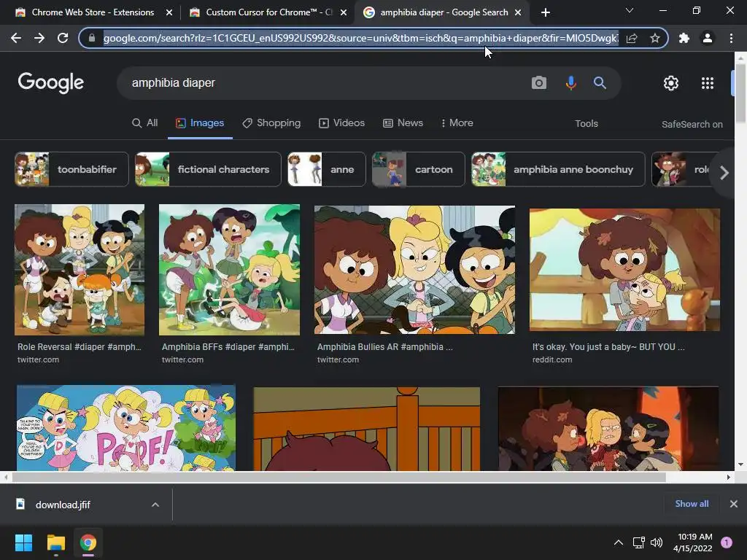The image size is (747, 560).
Task: Go to the Google logo homepage
Action: point(51,83)
